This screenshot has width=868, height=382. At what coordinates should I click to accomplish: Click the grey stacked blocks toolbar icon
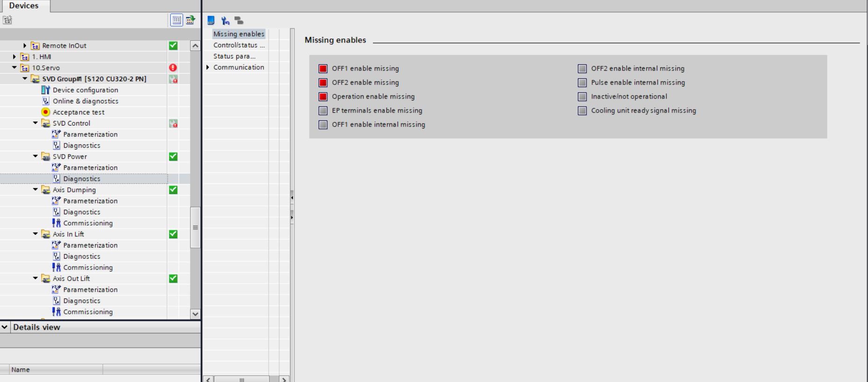(239, 21)
